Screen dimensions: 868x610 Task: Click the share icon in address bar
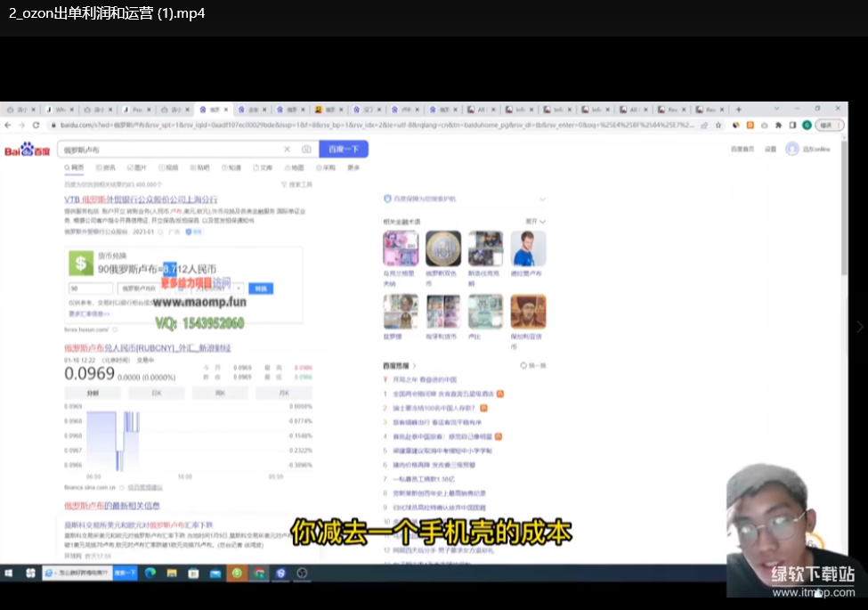(x=704, y=125)
